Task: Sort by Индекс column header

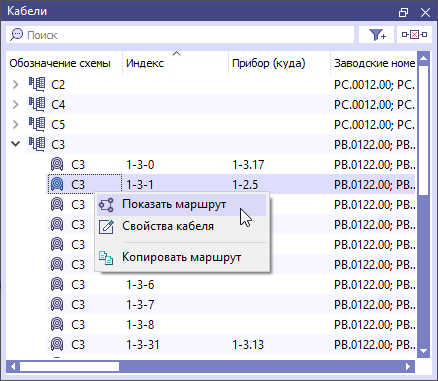Action: click(x=175, y=63)
